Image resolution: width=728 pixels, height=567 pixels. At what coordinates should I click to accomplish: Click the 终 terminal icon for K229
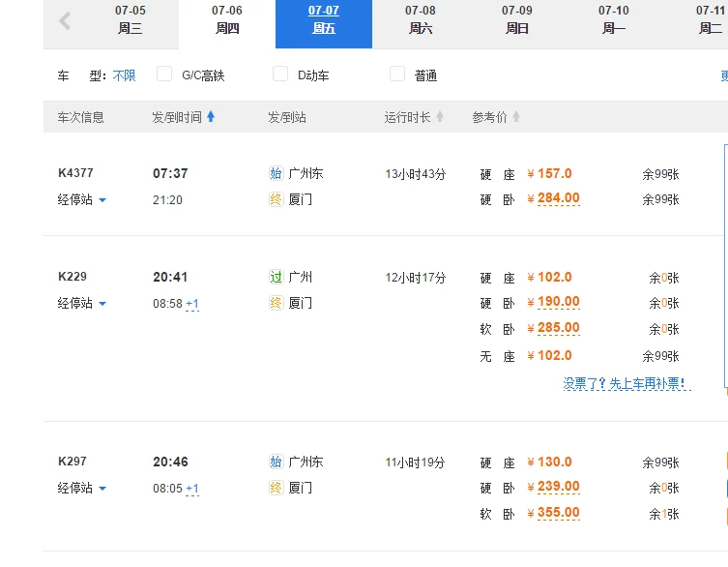(x=276, y=303)
